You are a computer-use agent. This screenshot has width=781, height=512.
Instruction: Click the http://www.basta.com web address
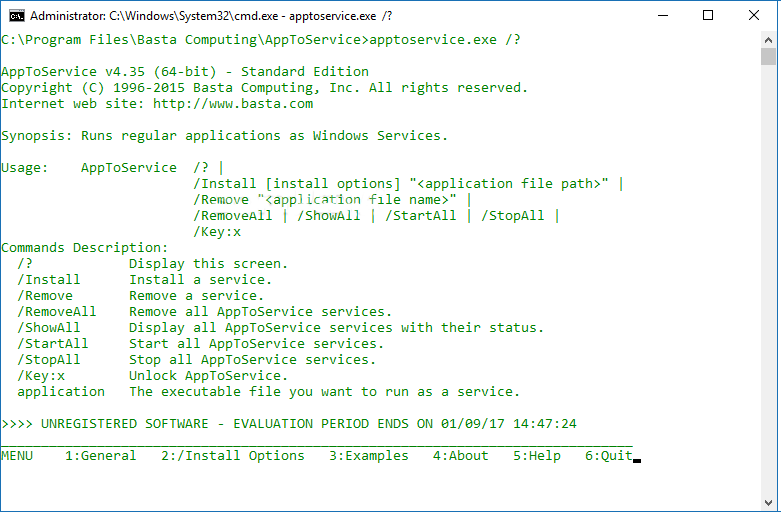pos(232,104)
